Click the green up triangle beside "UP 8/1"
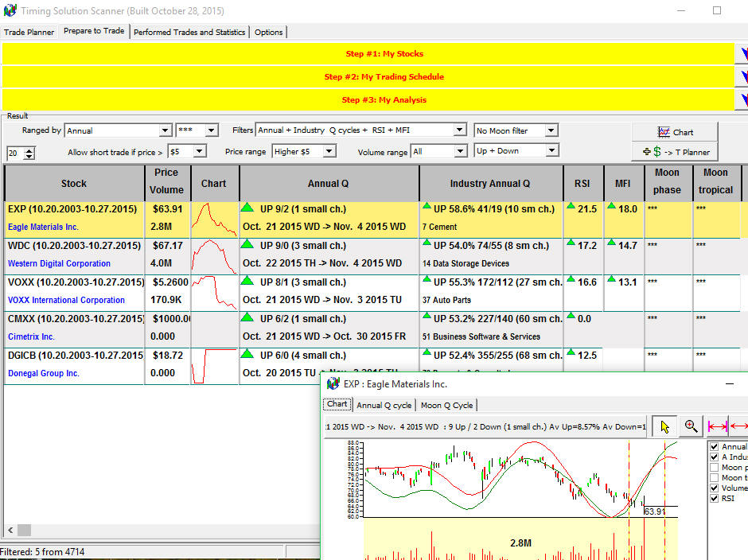 click(247, 281)
